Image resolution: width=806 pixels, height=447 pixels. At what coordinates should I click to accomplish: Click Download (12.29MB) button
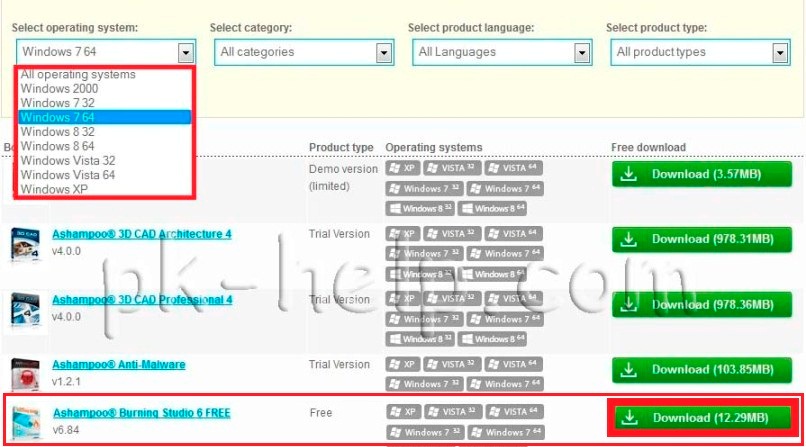click(703, 418)
